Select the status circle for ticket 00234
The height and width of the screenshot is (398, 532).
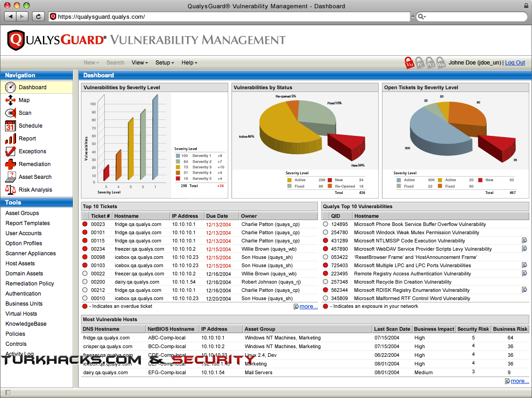85,249
